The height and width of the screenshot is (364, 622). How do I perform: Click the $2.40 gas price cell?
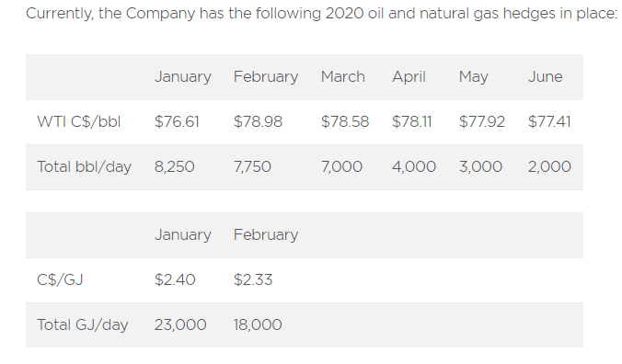tap(175, 280)
